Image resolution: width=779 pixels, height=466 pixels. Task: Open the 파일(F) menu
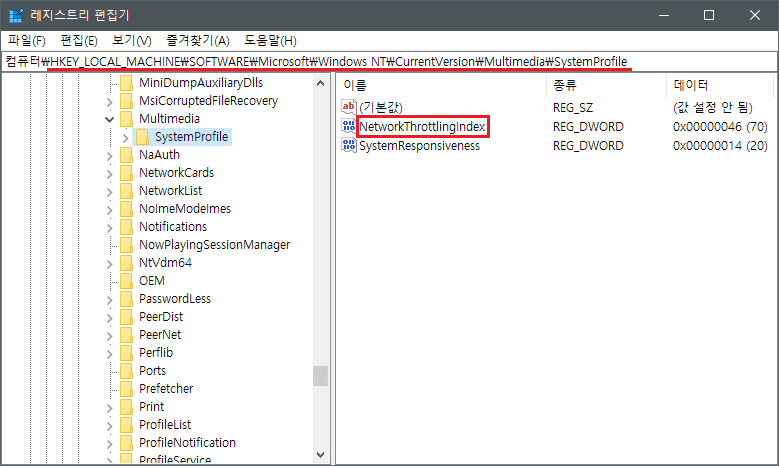point(27,41)
